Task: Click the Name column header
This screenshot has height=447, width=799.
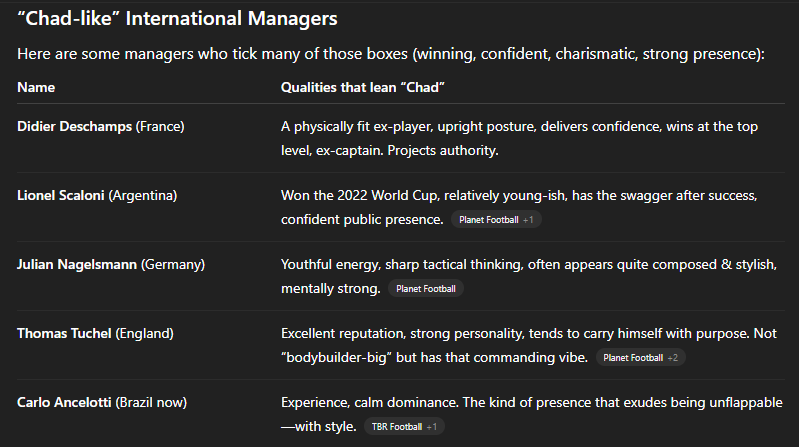Action: tap(36, 87)
